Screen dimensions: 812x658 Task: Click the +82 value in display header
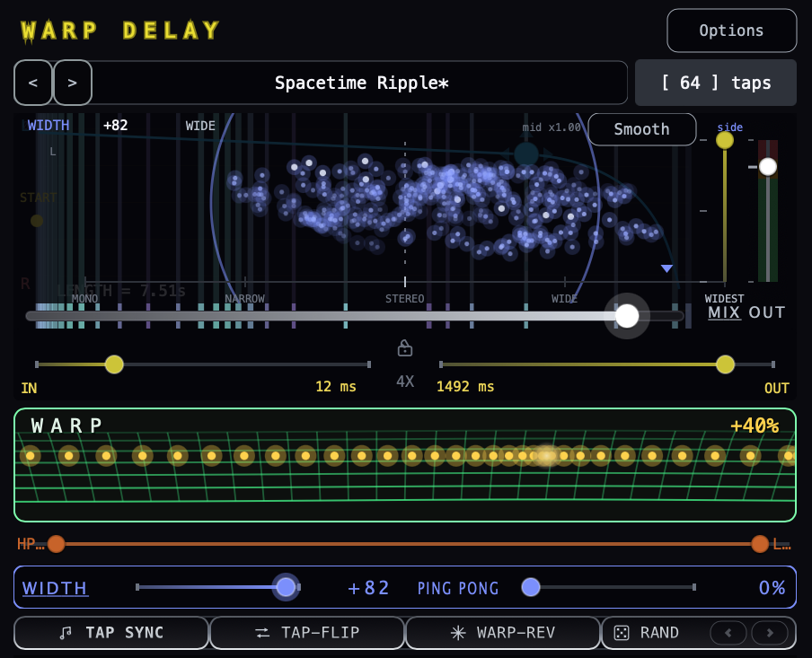[116, 126]
